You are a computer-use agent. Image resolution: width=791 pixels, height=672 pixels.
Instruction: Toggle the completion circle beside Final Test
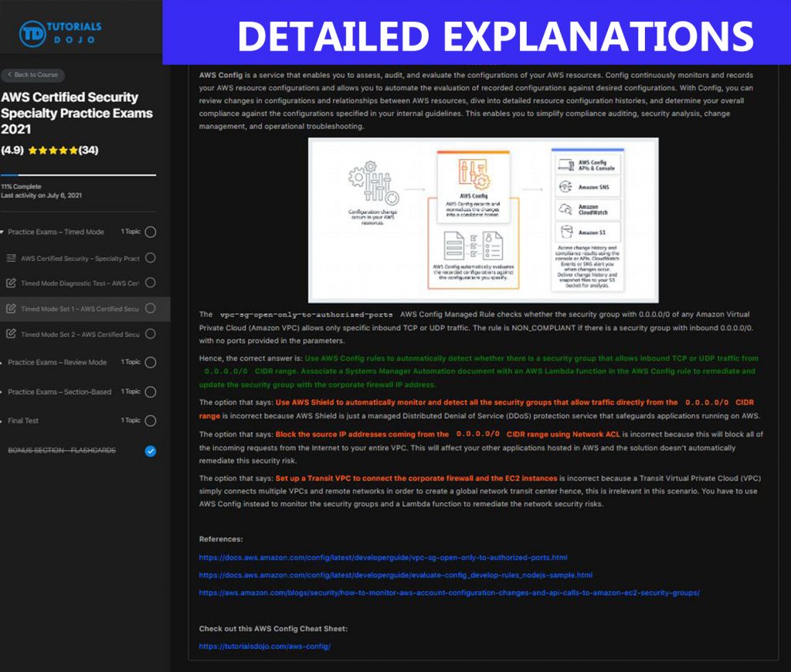click(x=150, y=421)
